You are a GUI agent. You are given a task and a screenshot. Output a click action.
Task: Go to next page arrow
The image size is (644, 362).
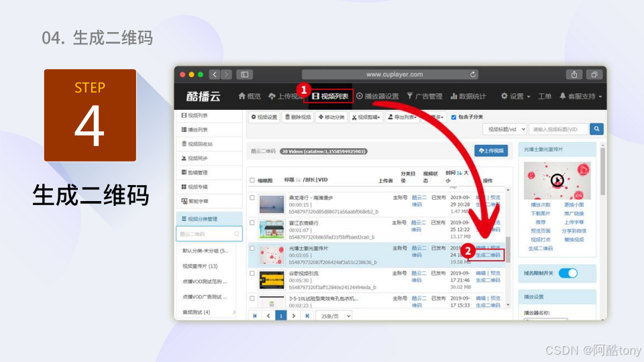click(294, 316)
